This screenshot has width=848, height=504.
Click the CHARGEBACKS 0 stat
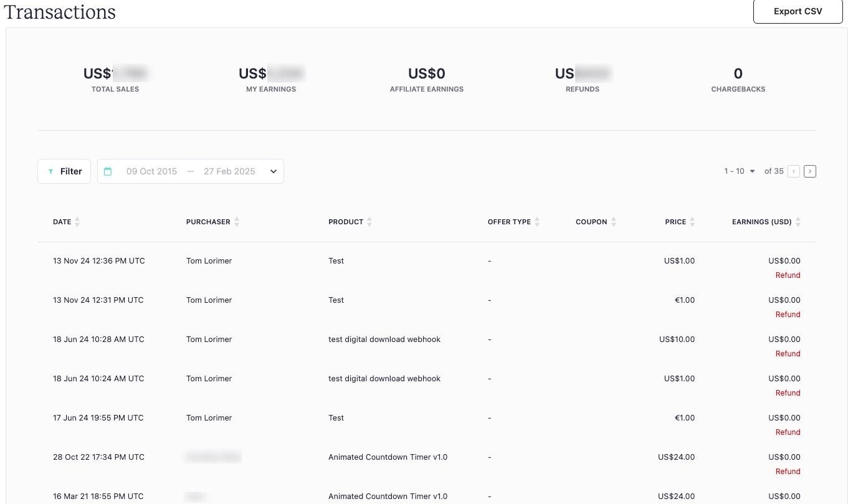tap(738, 80)
